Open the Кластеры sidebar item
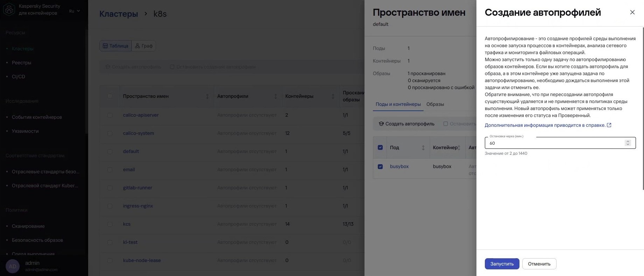Screen dimensions: 644x276 (23, 49)
